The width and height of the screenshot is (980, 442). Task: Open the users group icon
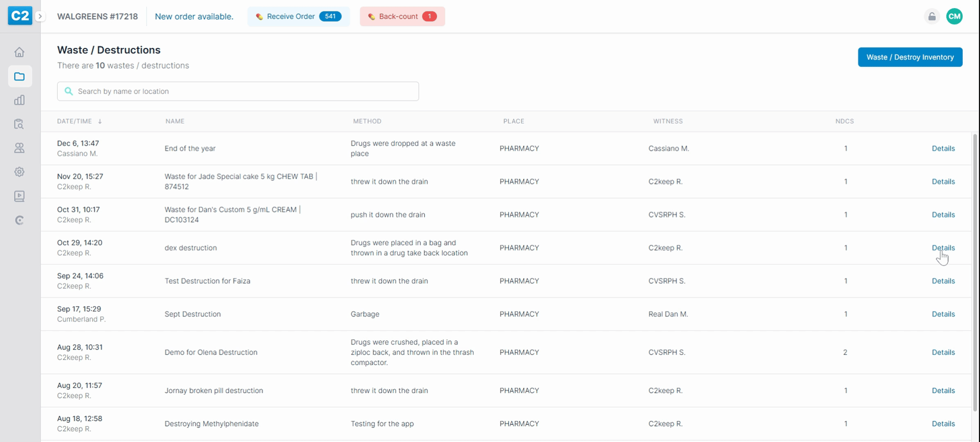(19, 148)
